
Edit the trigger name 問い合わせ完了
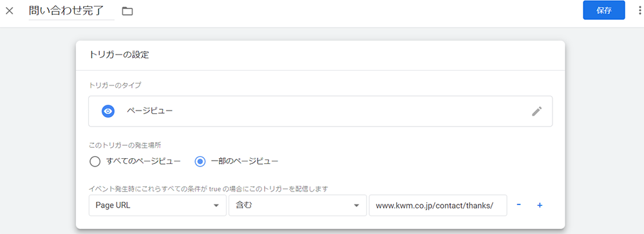(71, 11)
